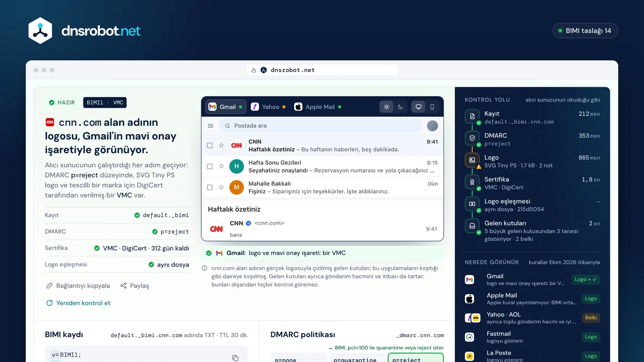This screenshot has width=644, height=362.
Task: Click the Yahoo · AOL row icon
Action: point(473,318)
